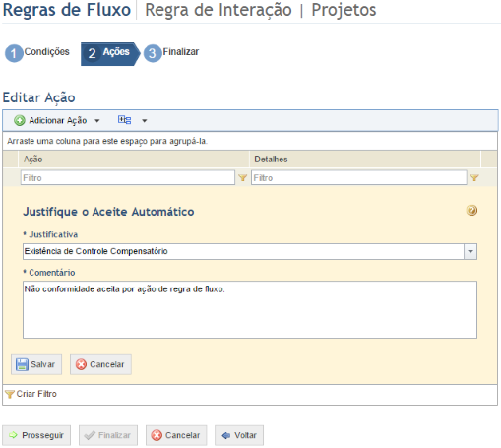Click the bottom Cancelar button beside Finalizar
Viewport: 501px width, 448px height.
(x=176, y=435)
